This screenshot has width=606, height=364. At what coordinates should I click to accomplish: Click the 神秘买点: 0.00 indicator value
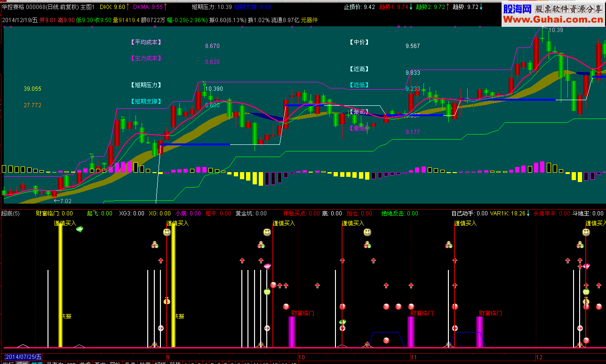(302, 214)
